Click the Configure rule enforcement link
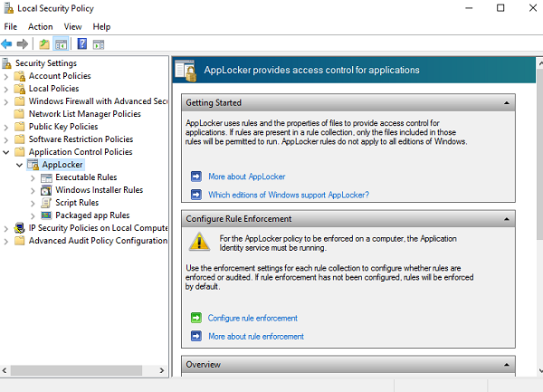 (x=252, y=319)
